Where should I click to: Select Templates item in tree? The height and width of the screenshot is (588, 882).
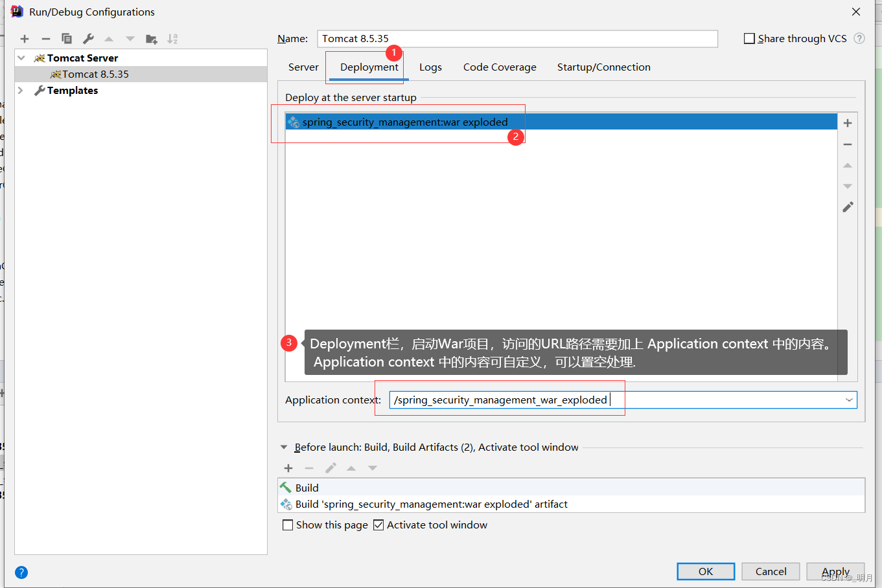pos(141,91)
